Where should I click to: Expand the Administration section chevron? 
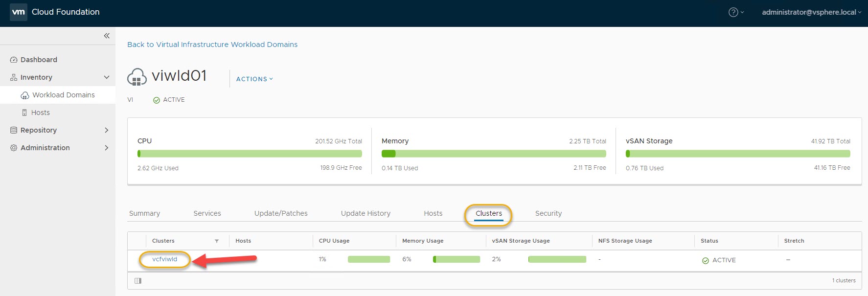107,148
